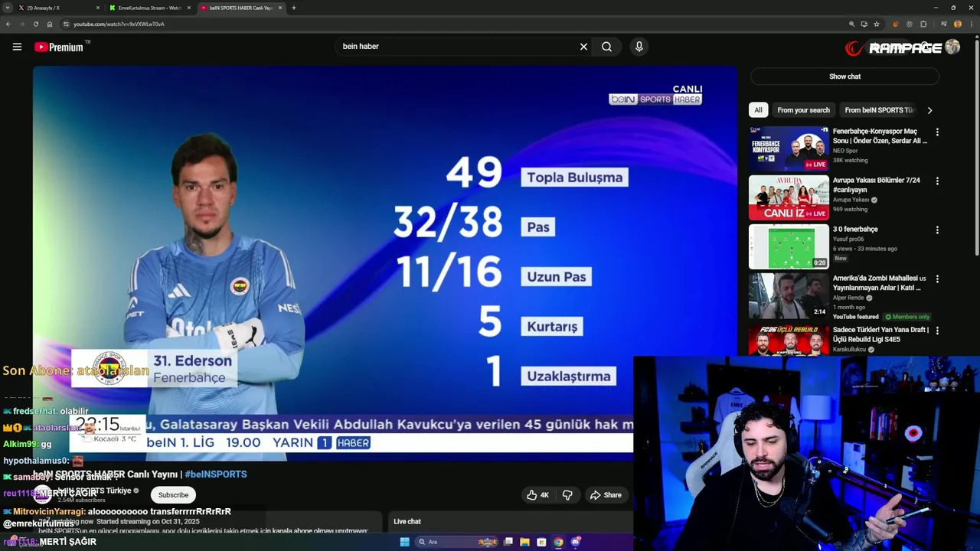Open the YouTube account avatar menu
980x551 pixels.
pos(952,47)
